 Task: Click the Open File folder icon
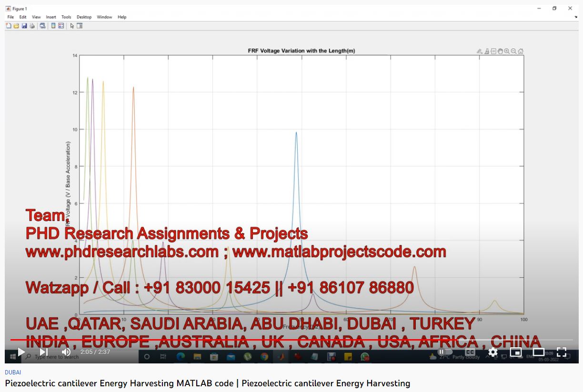tap(16, 26)
